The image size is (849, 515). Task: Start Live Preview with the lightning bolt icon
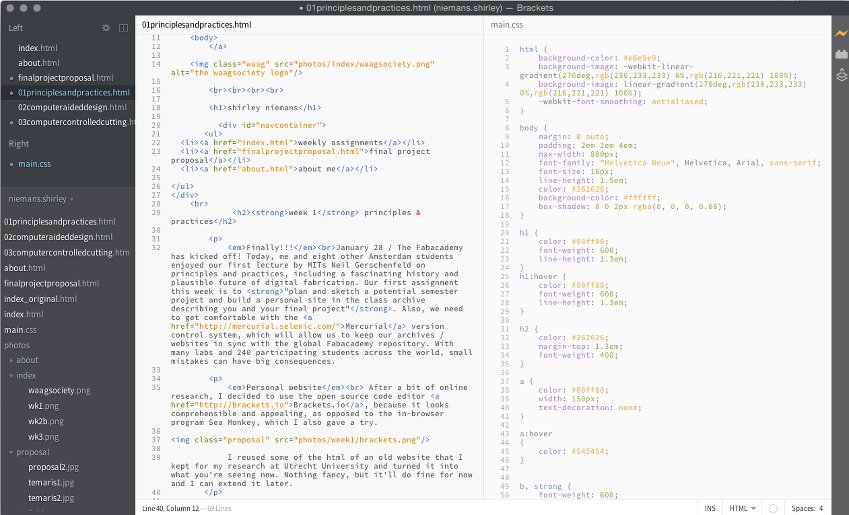840,34
